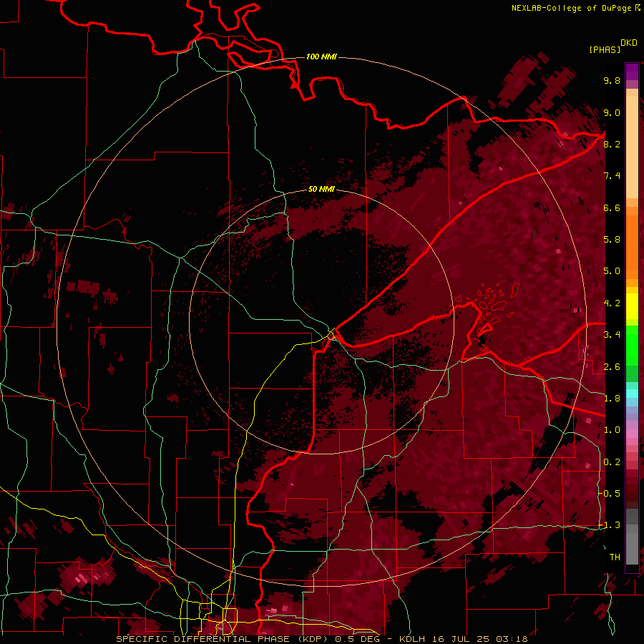The image size is (644, 644).
Task: Click the -1.3 value on the scale
Action: (610, 525)
